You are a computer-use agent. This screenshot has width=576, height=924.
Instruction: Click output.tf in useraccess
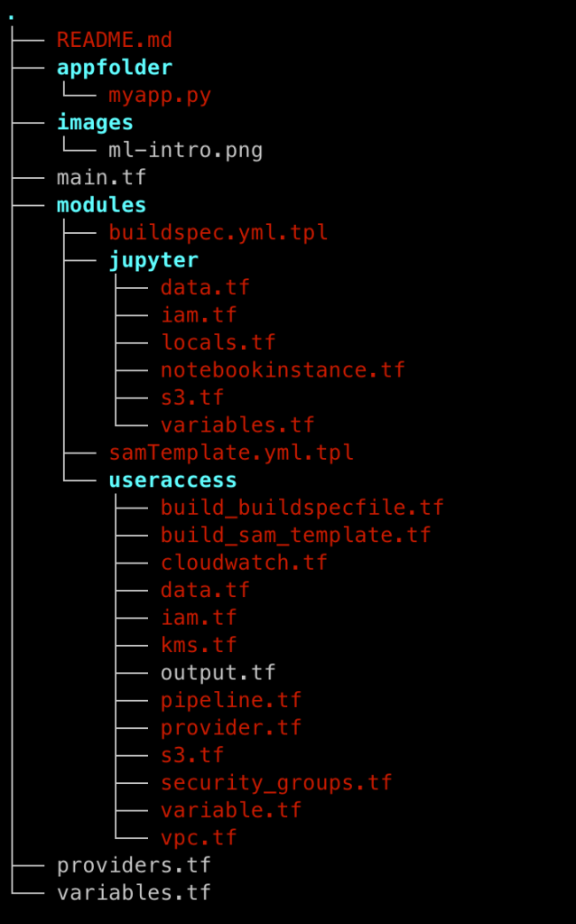[x=218, y=673]
